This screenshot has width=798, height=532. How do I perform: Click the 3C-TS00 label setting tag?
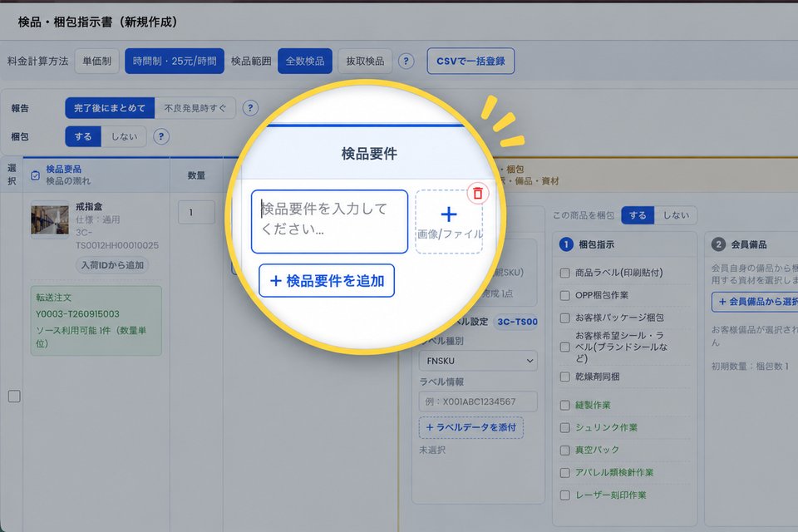[517, 322]
